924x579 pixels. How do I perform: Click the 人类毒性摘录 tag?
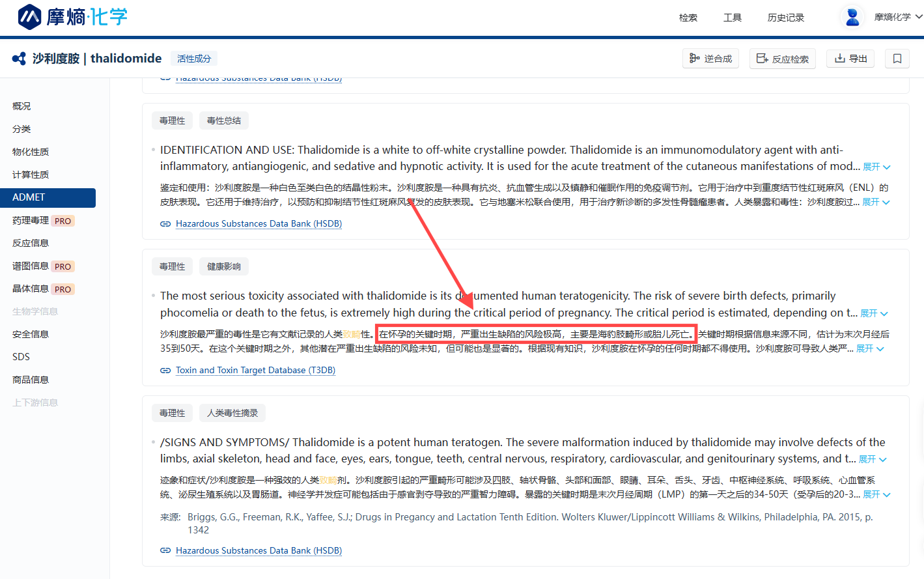pyautogui.click(x=232, y=413)
